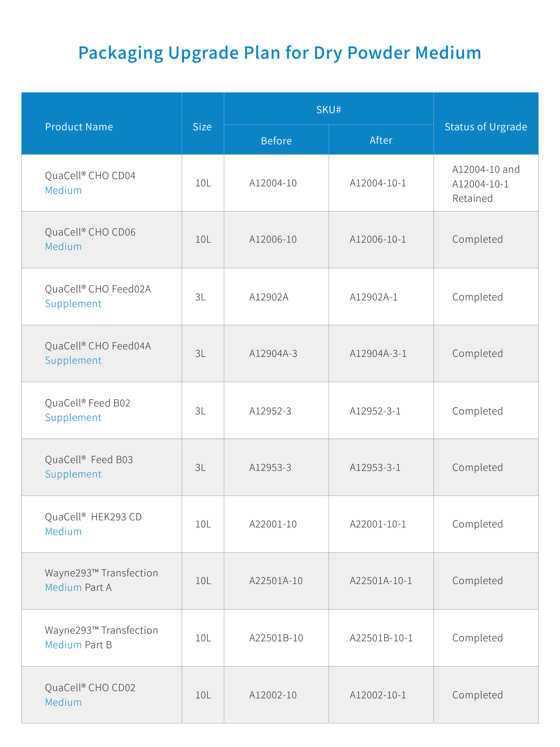
Task: Select the Status of Urgrade header
Action: [x=486, y=127]
